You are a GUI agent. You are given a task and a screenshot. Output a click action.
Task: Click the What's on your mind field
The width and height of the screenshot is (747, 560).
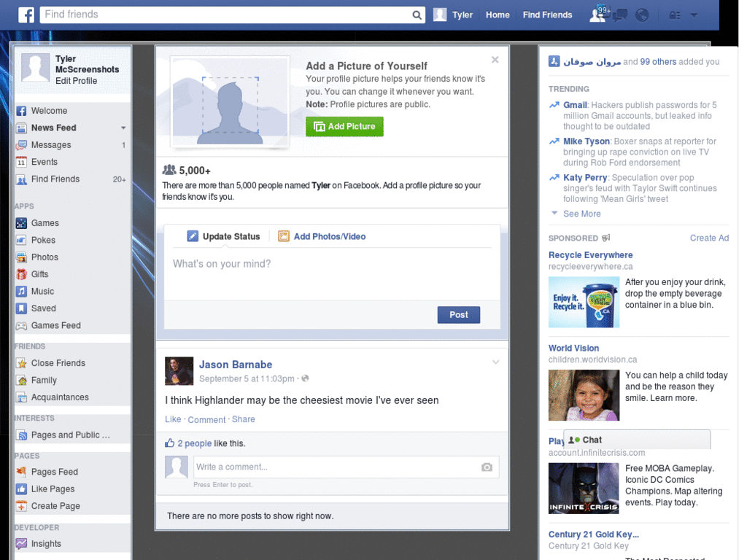332,274
